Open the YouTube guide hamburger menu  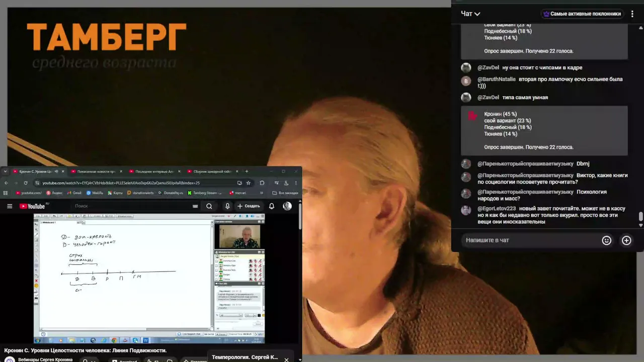[x=9, y=206]
